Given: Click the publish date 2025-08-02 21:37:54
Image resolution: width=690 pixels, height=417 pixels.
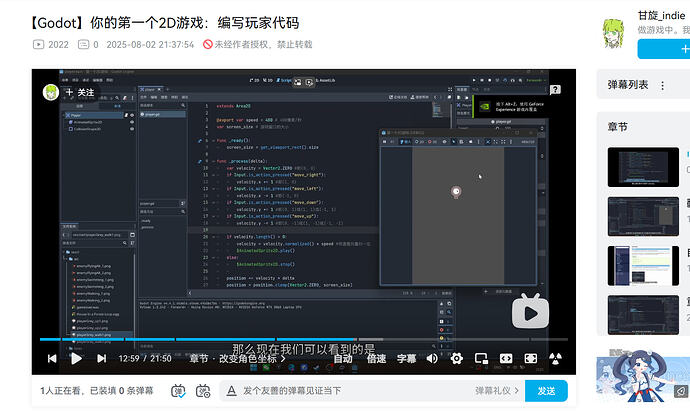Looking at the screenshot, I should (150, 44).
